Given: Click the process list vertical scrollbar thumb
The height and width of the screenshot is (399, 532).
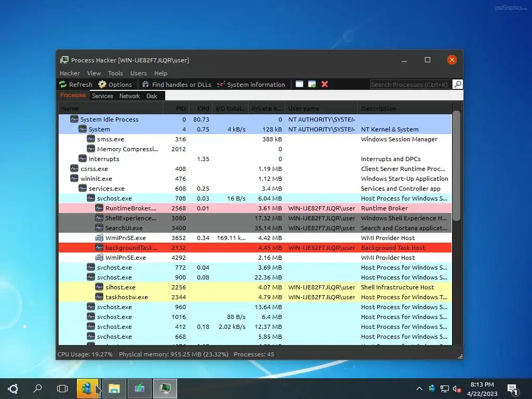Looking at the screenshot, I should point(456,166).
